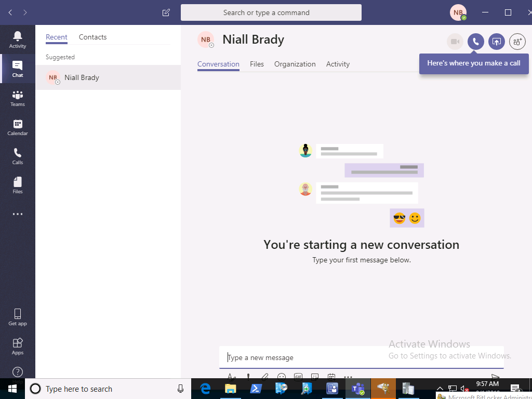Show hidden system tray icons
The image size is (532, 399).
pos(440,389)
